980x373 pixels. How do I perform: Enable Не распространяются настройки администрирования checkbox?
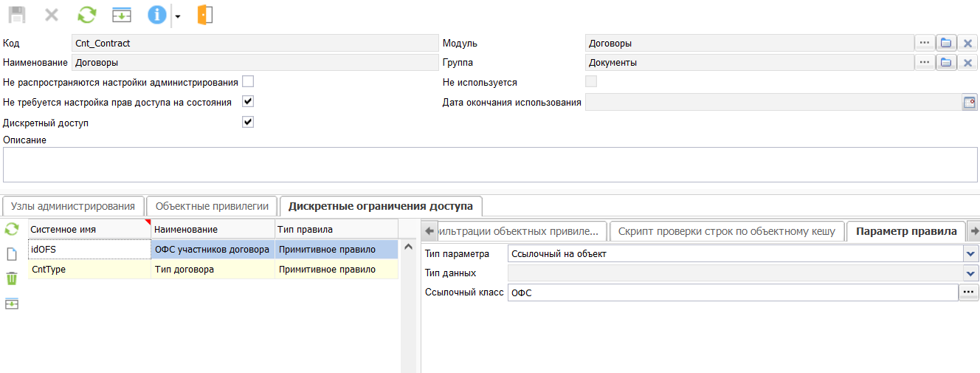pos(248,81)
